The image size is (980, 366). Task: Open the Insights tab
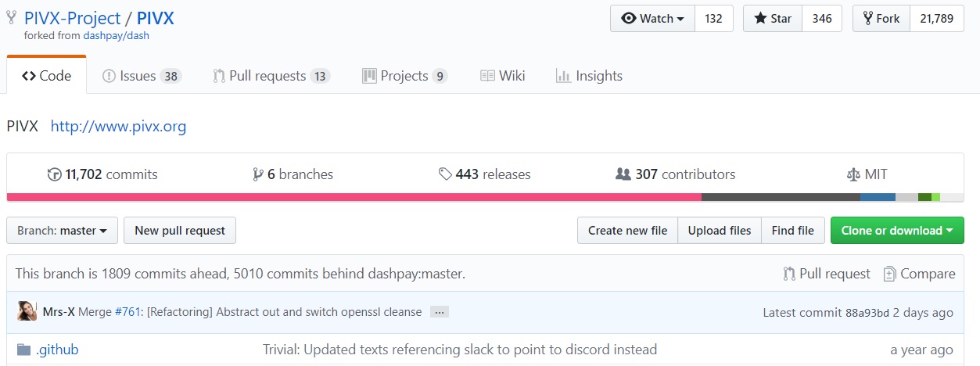589,76
